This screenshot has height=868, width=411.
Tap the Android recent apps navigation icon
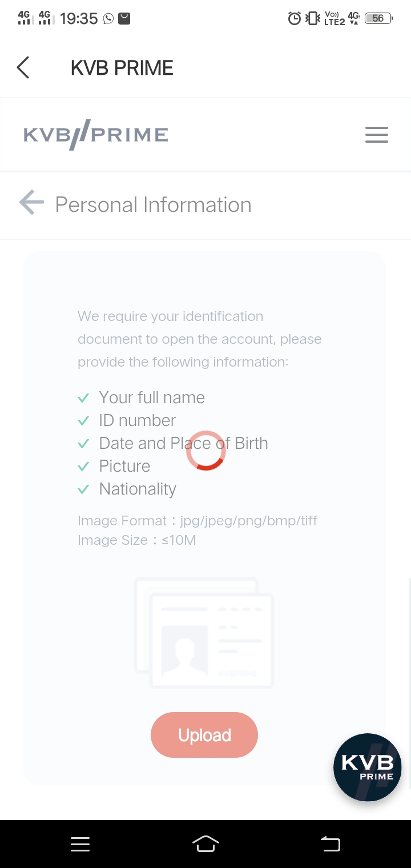tap(80, 844)
